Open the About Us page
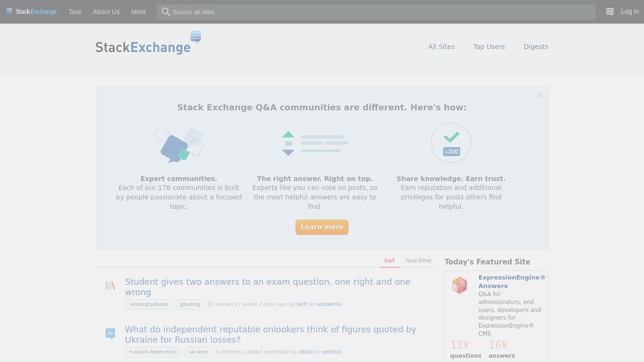 [106, 12]
